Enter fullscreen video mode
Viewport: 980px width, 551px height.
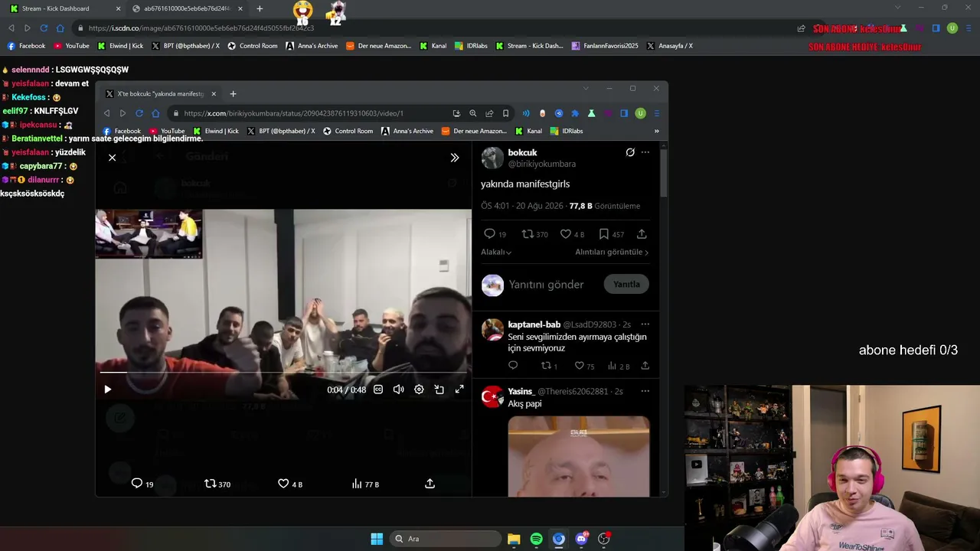pyautogui.click(x=459, y=390)
